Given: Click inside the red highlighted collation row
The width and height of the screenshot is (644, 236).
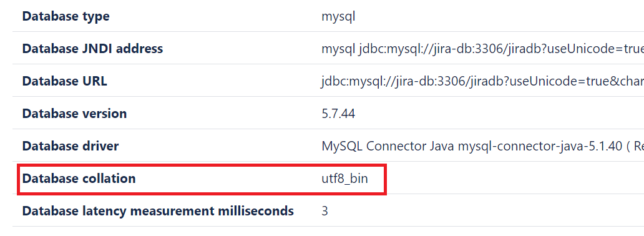Looking at the screenshot, I should click(x=202, y=179).
